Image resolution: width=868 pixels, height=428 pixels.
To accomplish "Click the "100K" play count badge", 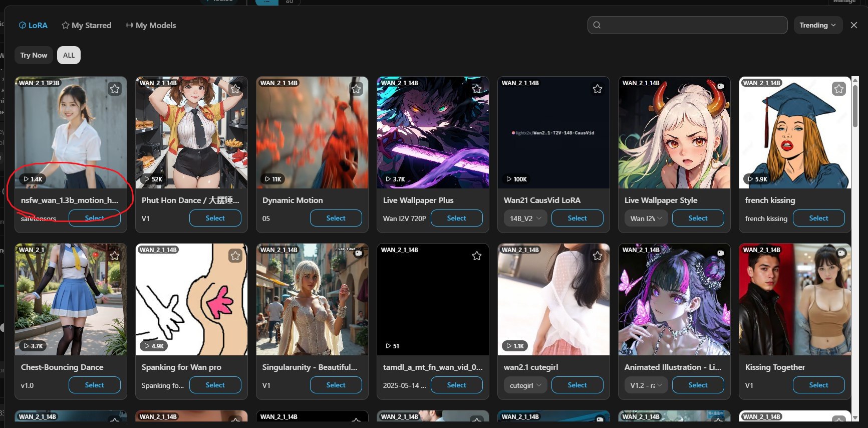I will 517,179.
